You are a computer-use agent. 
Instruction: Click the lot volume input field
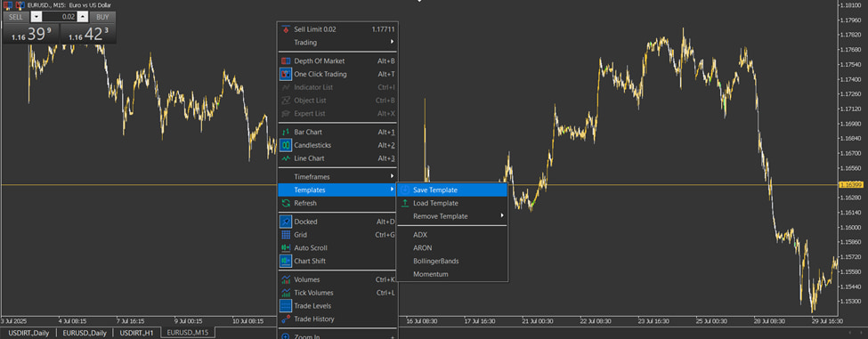pos(60,17)
